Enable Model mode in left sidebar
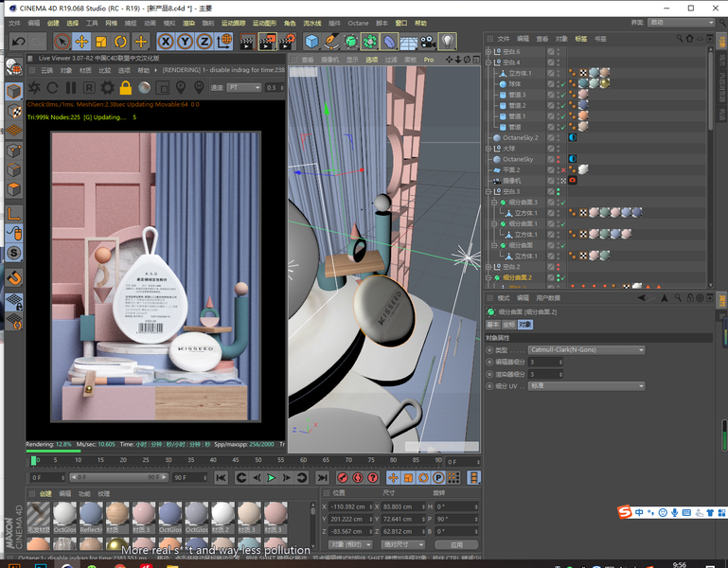 click(x=14, y=91)
